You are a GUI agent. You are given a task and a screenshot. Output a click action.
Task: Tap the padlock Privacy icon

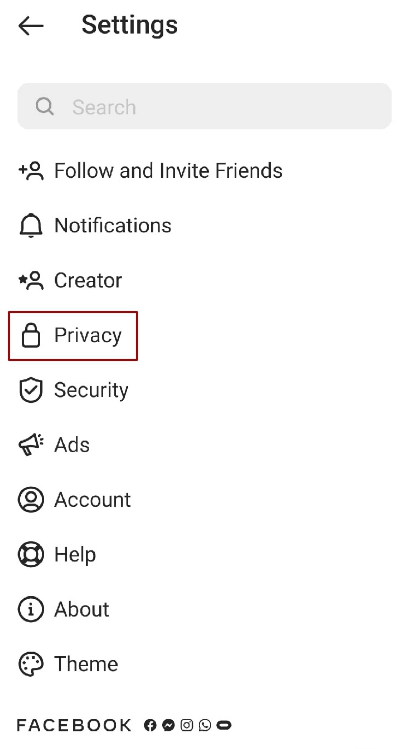click(31, 335)
